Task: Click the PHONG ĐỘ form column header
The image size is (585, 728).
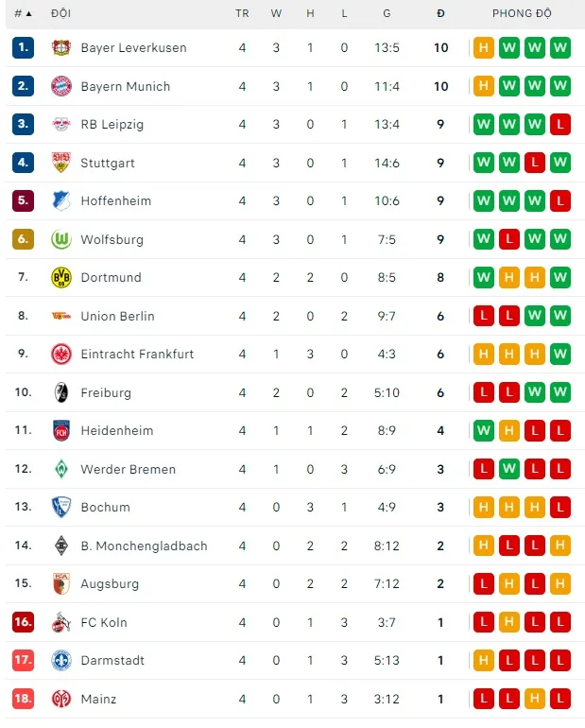Action: (522, 14)
